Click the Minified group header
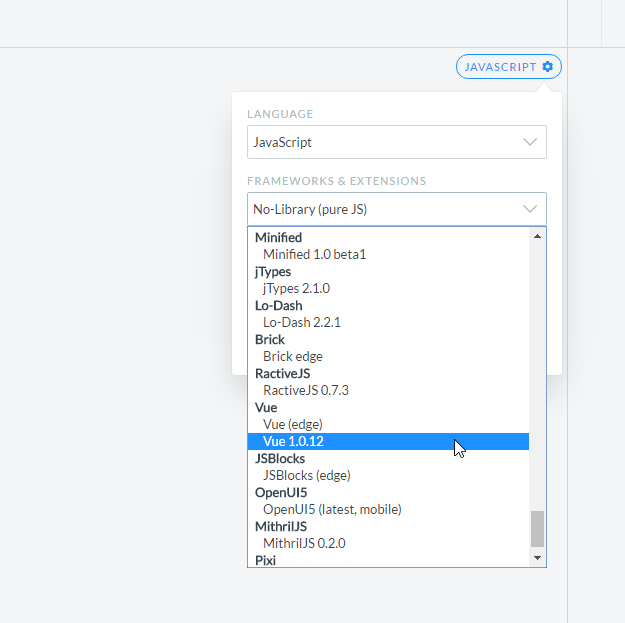The width and height of the screenshot is (625, 623). pyautogui.click(x=279, y=238)
